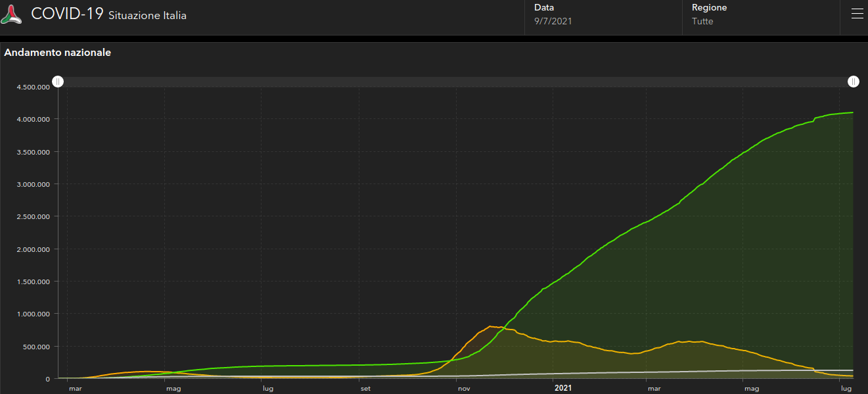
Task: Click the Andamento nazionale panel title
Action: pyautogui.click(x=58, y=53)
